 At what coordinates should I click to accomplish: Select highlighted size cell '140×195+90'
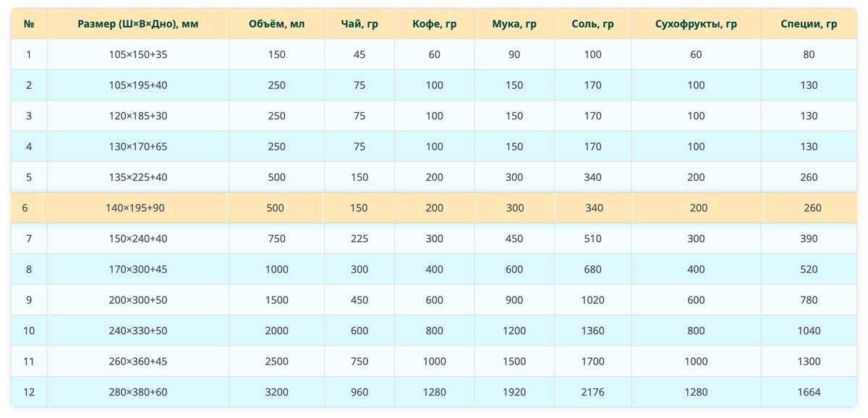[x=135, y=208]
